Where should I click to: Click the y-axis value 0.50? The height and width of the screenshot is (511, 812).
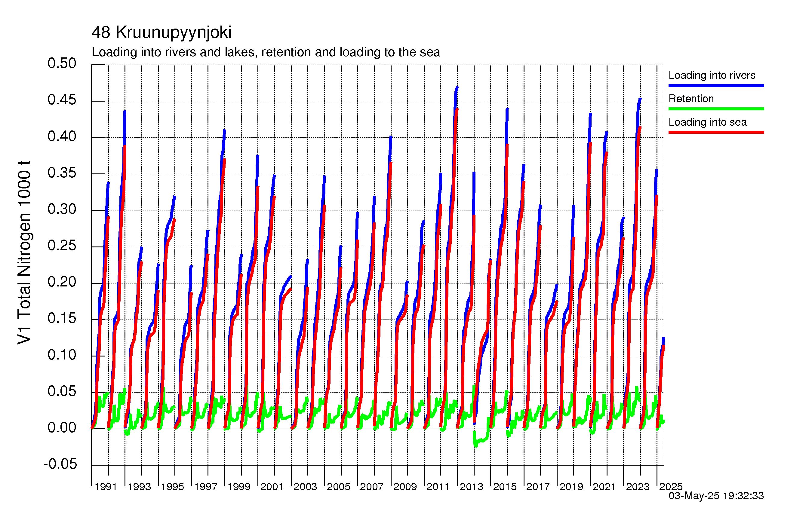click(x=62, y=63)
